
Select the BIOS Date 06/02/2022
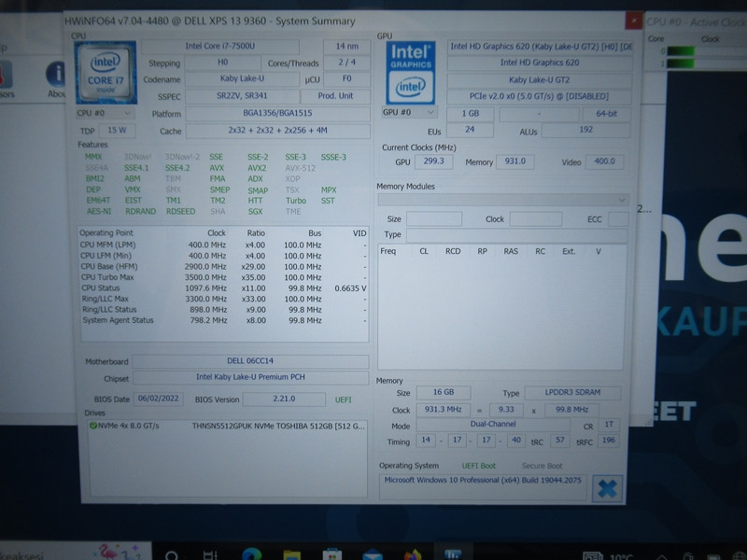pos(158,399)
